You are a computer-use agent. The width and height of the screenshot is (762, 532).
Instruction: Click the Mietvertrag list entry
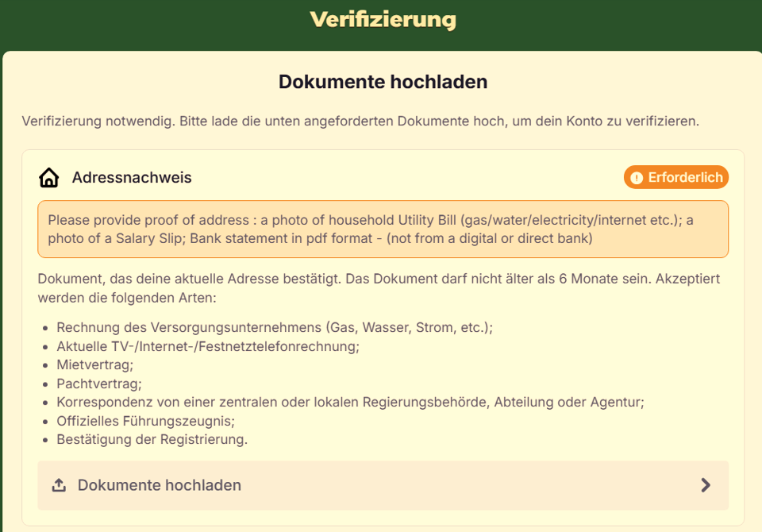(94, 364)
